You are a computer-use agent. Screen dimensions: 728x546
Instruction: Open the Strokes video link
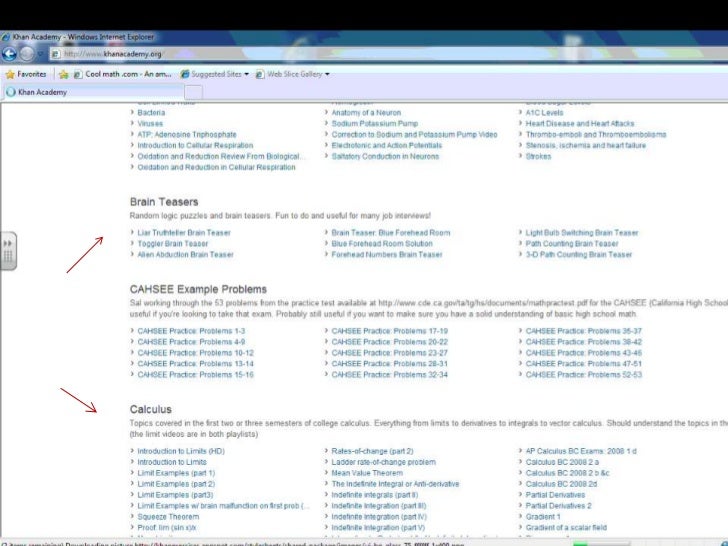coord(538,156)
